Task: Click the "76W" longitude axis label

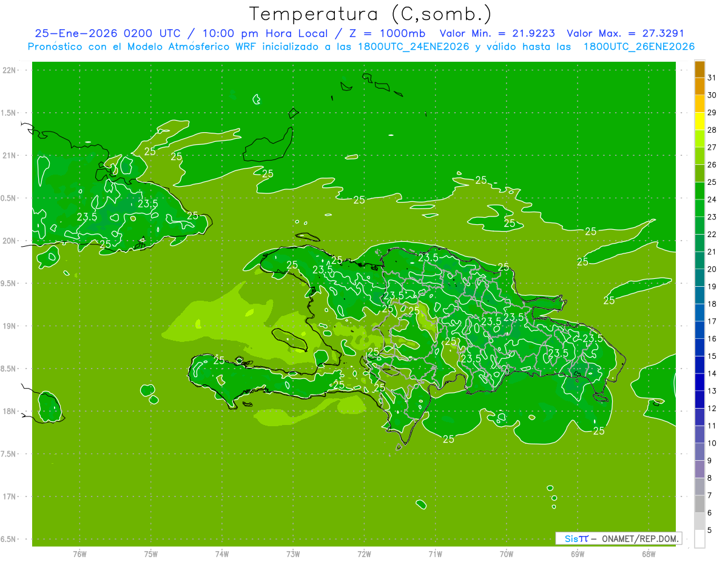Action: 79,554
